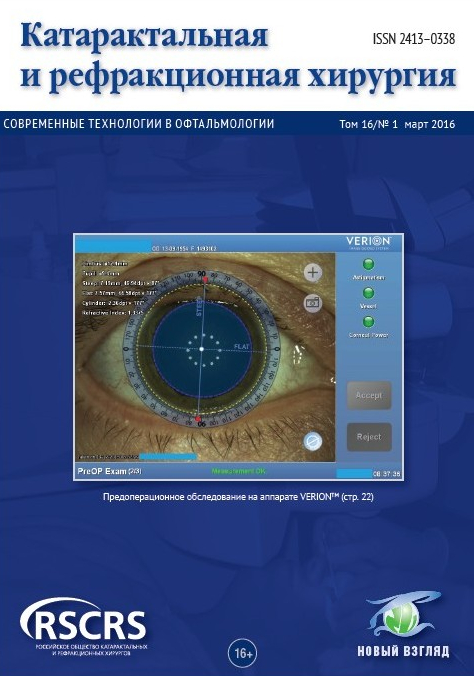474x676 pixels.
Task: Click the RSCRS society logo
Action: pos(84,627)
